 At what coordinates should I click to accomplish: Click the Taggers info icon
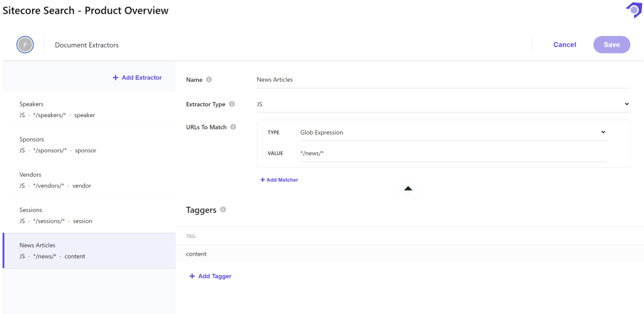pyautogui.click(x=223, y=210)
